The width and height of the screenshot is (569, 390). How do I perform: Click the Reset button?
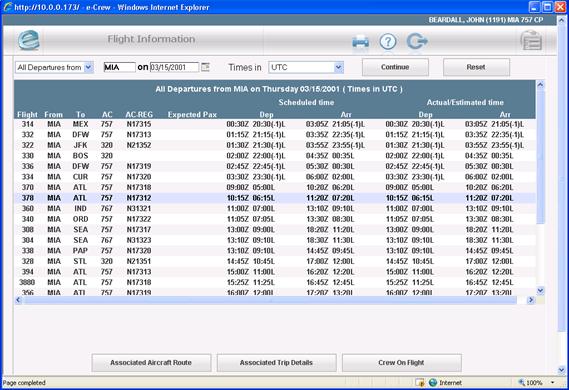(476, 67)
